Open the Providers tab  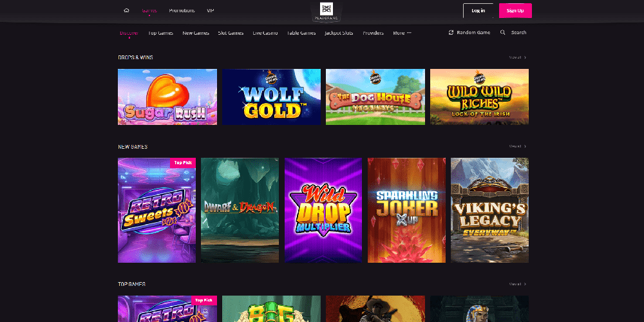coord(373,33)
